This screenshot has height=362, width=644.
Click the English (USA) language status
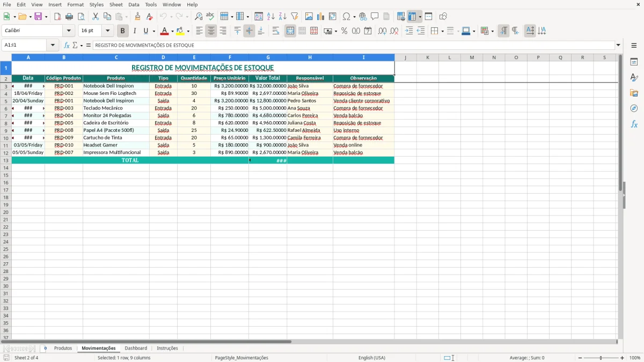372,358
